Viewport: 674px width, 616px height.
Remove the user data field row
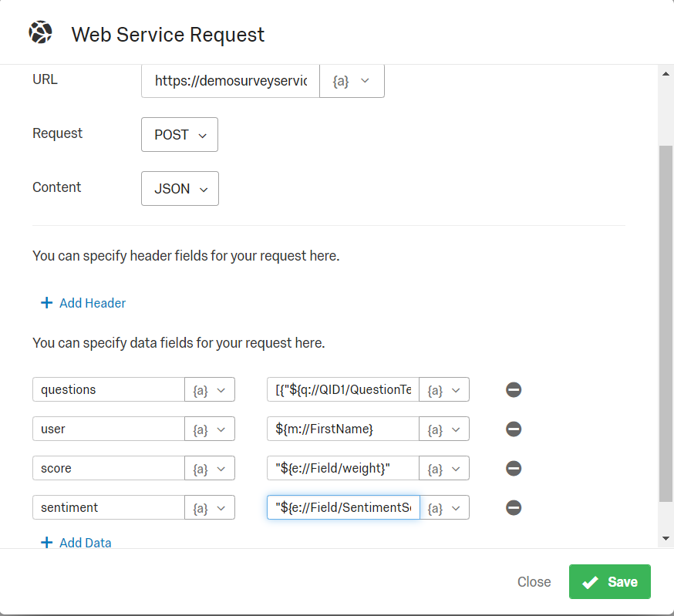pos(514,429)
